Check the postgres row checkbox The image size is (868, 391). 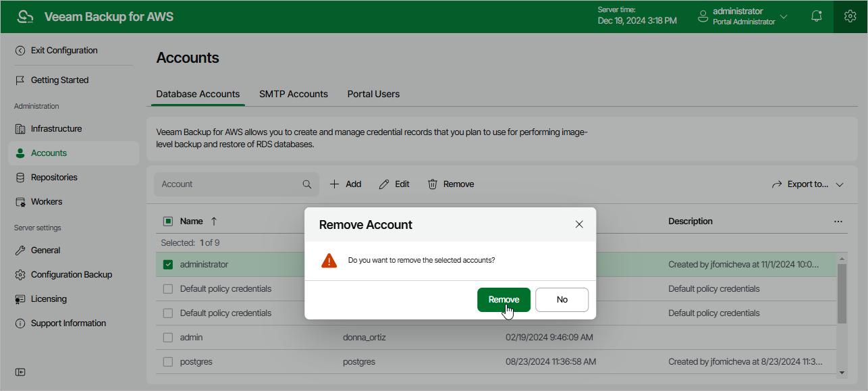pos(168,362)
